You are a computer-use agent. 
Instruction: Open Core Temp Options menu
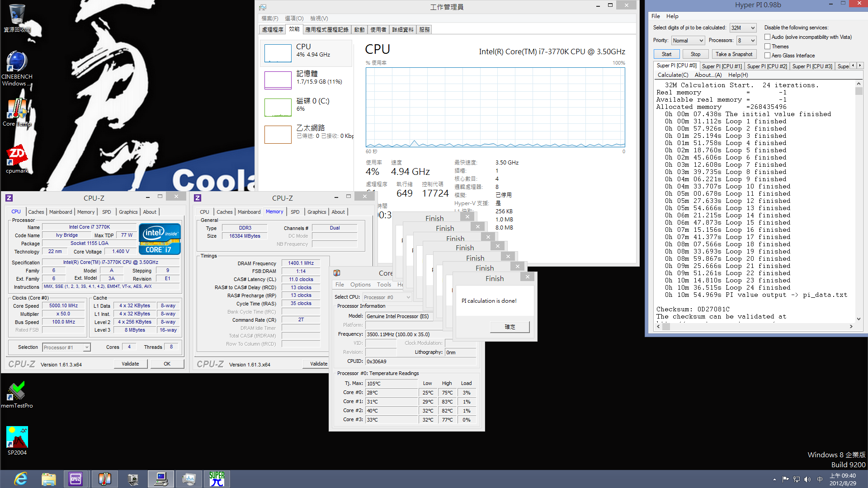click(x=360, y=285)
